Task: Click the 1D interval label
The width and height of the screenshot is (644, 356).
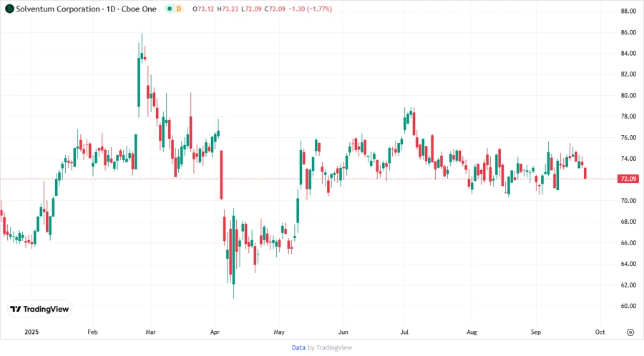Action: (x=111, y=9)
